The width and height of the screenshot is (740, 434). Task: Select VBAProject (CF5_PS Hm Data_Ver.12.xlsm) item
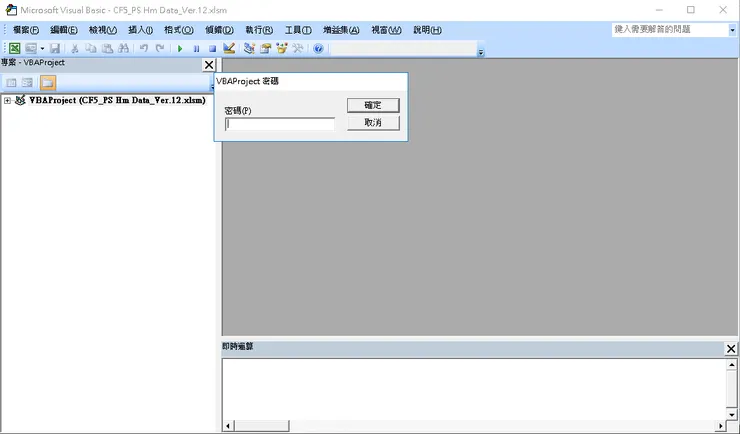point(117,100)
